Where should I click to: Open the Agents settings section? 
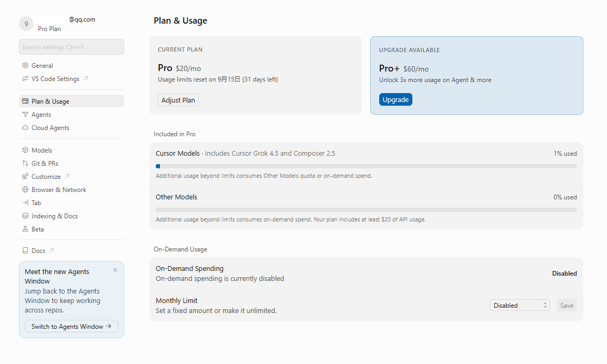pos(72,114)
